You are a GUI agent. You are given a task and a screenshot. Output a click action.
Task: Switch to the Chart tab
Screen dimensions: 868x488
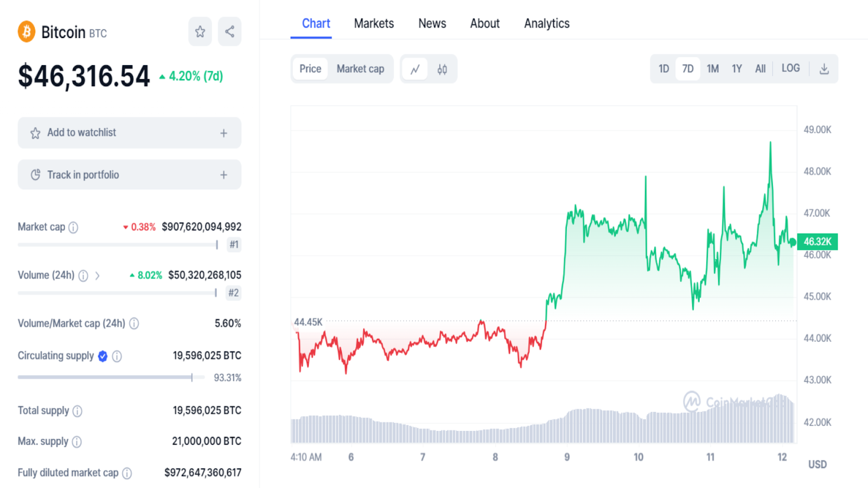316,23
